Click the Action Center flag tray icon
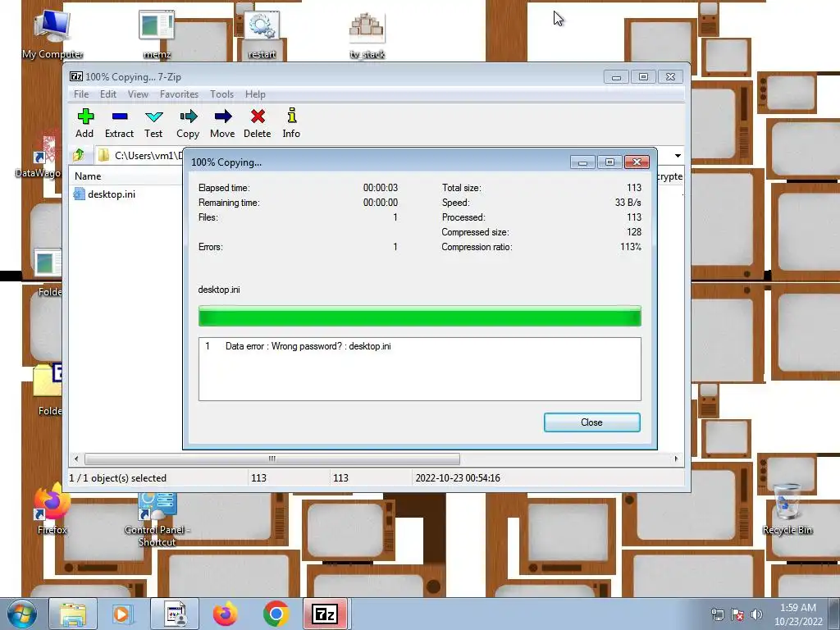 [x=737, y=614]
